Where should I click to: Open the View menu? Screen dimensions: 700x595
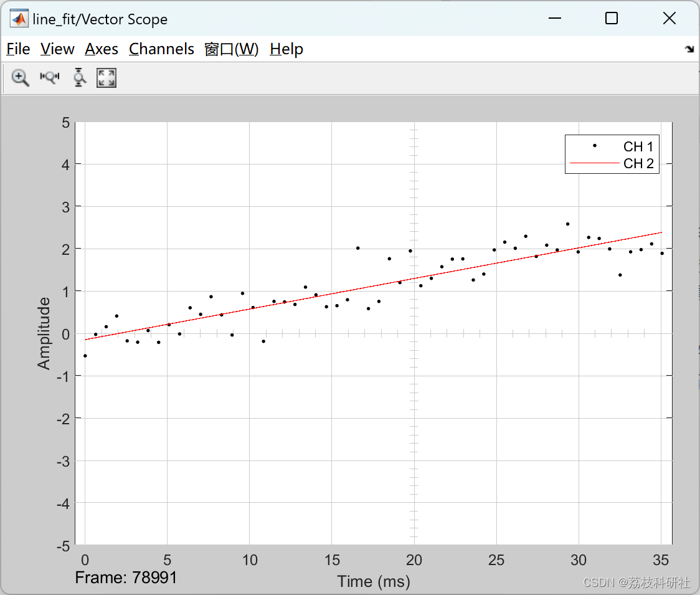click(57, 49)
